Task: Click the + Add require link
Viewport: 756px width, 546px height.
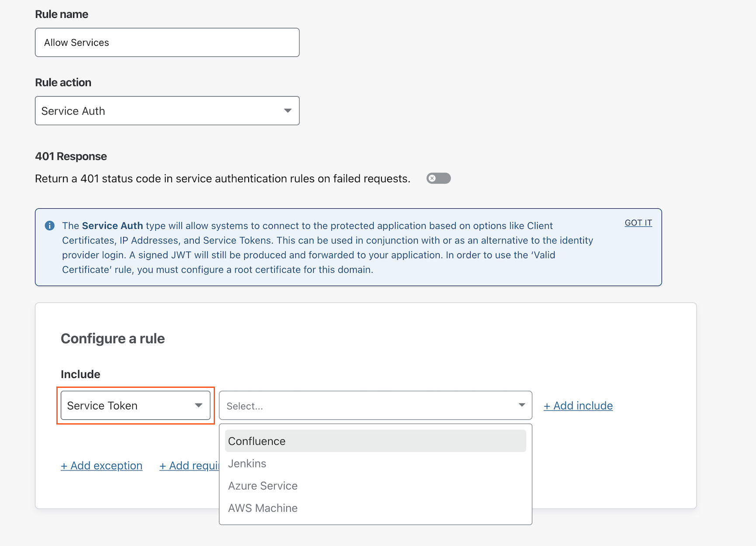Action: pyautogui.click(x=189, y=466)
